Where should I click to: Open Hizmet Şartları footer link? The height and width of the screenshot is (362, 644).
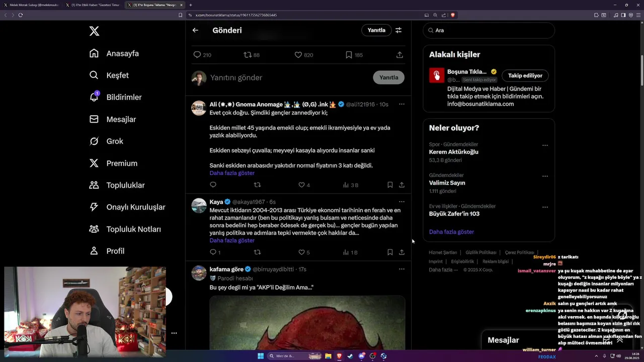[443, 252]
